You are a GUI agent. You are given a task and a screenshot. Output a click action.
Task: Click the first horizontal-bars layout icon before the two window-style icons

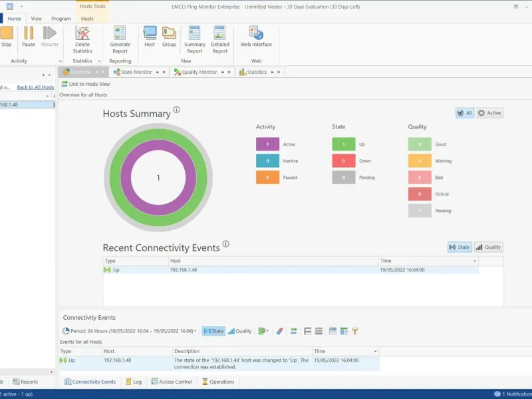[x=308, y=331]
